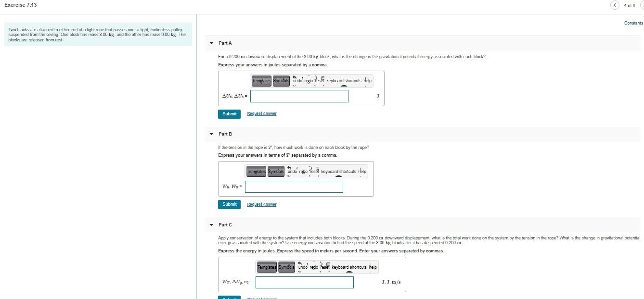Click Request Answer under Part A
Screen dimensions: 644x299
pos(262,113)
